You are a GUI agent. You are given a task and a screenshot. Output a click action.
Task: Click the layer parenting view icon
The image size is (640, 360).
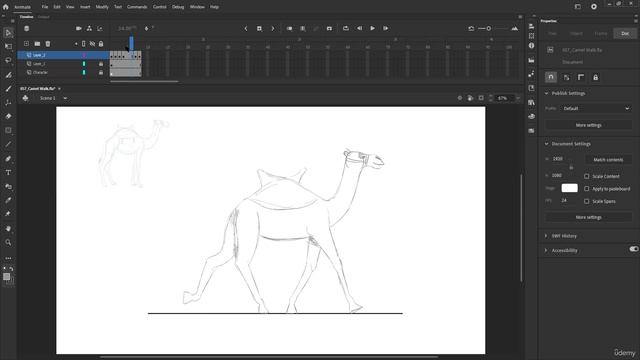point(89,29)
